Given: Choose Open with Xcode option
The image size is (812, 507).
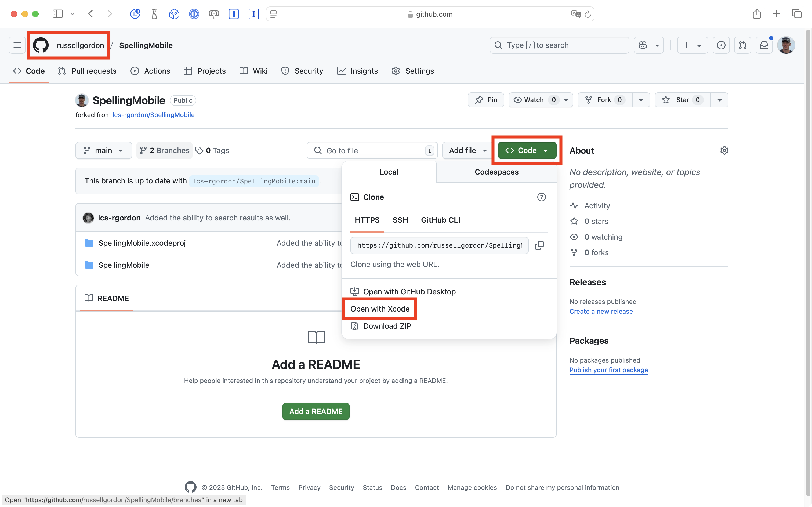Looking at the screenshot, I should [x=379, y=309].
